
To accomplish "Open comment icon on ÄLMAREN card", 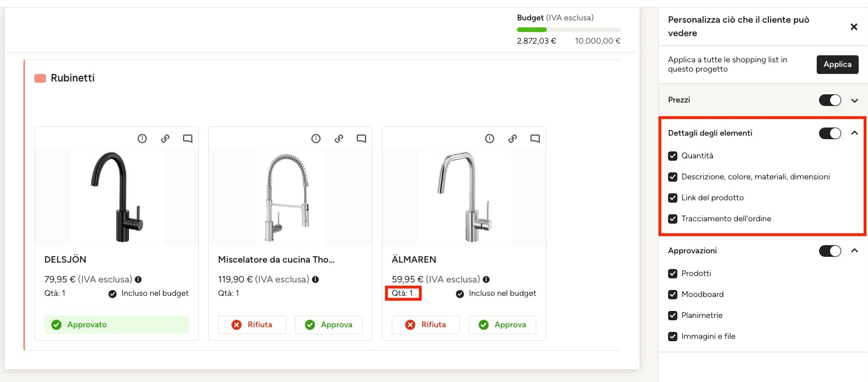I will (x=535, y=139).
